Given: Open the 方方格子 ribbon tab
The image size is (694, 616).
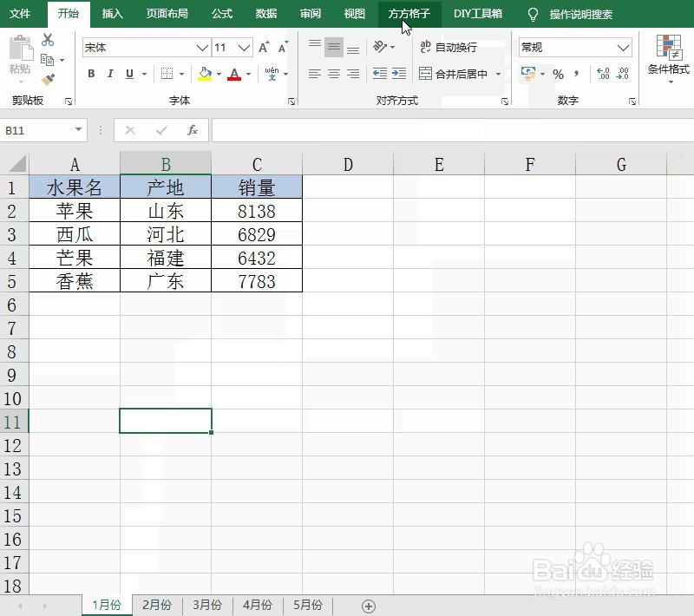Looking at the screenshot, I should click(408, 14).
